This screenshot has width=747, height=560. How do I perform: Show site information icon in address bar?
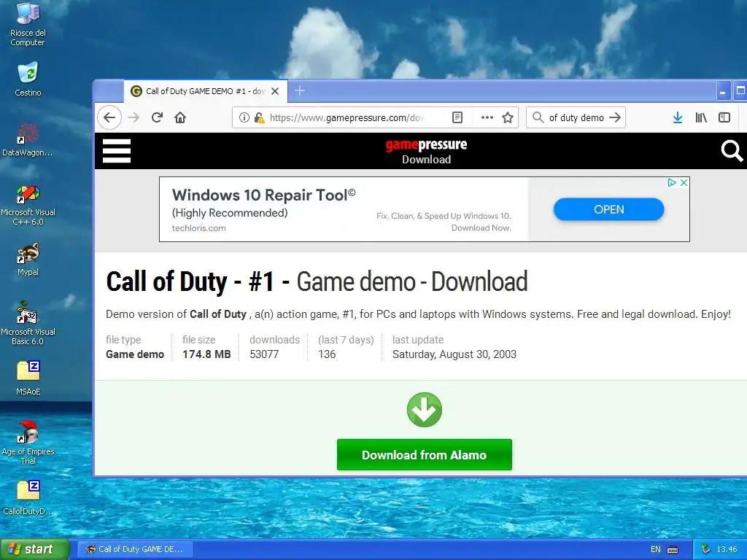click(x=244, y=117)
